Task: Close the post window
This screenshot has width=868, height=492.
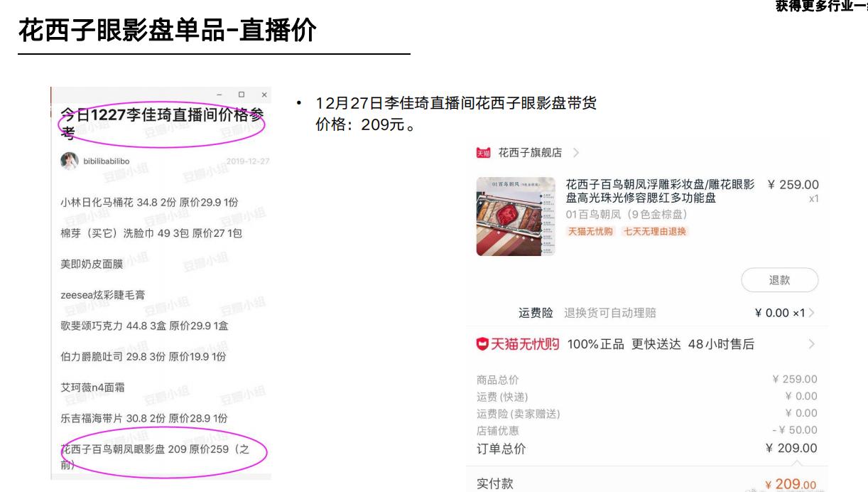Action: tap(264, 95)
